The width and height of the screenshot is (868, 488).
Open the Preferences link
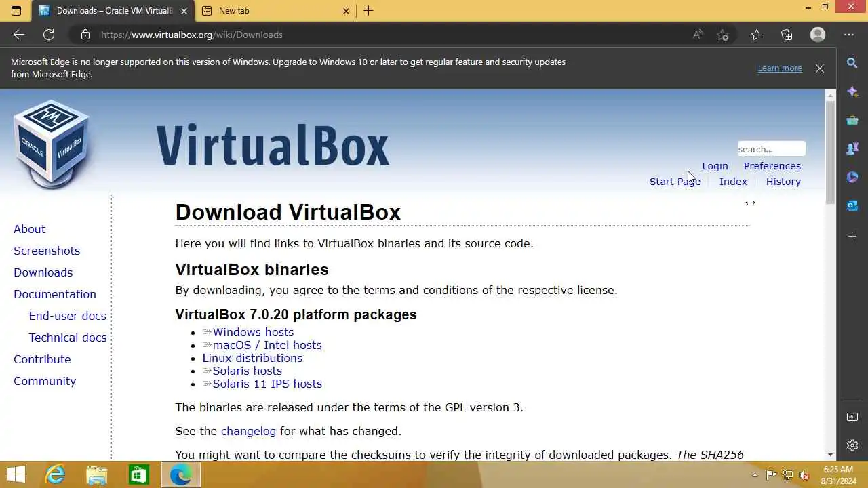pos(772,166)
